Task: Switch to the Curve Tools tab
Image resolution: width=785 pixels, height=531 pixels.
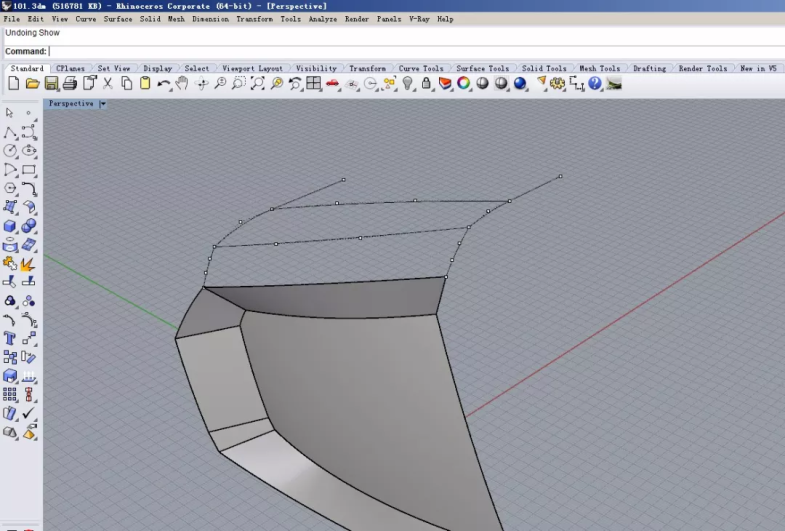Action: pyautogui.click(x=420, y=69)
